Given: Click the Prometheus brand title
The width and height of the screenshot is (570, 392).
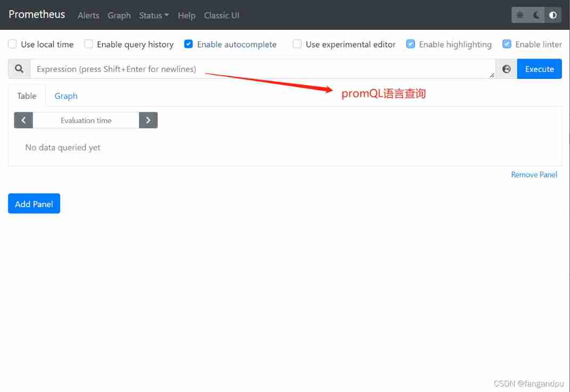Looking at the screenshot, I should coord(37,14).
